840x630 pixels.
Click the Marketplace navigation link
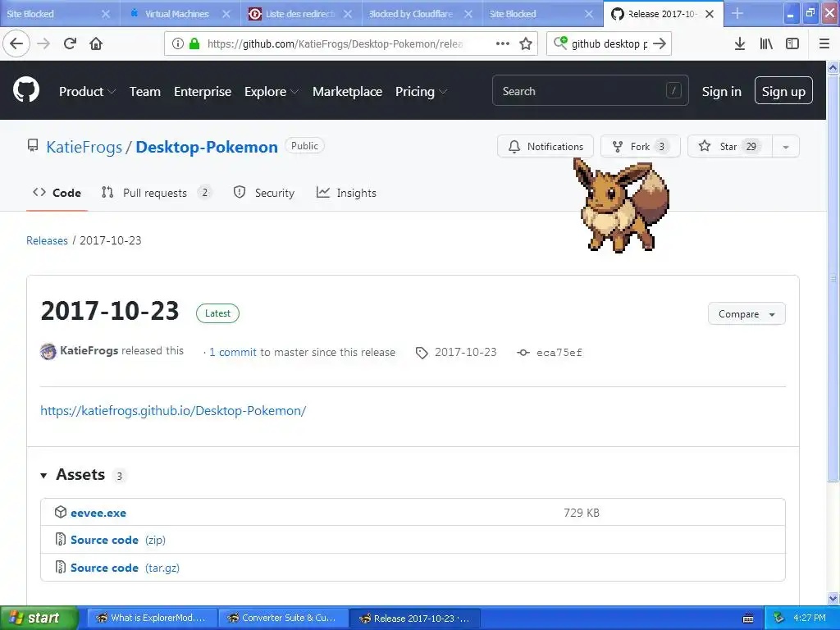click(347, 92)
